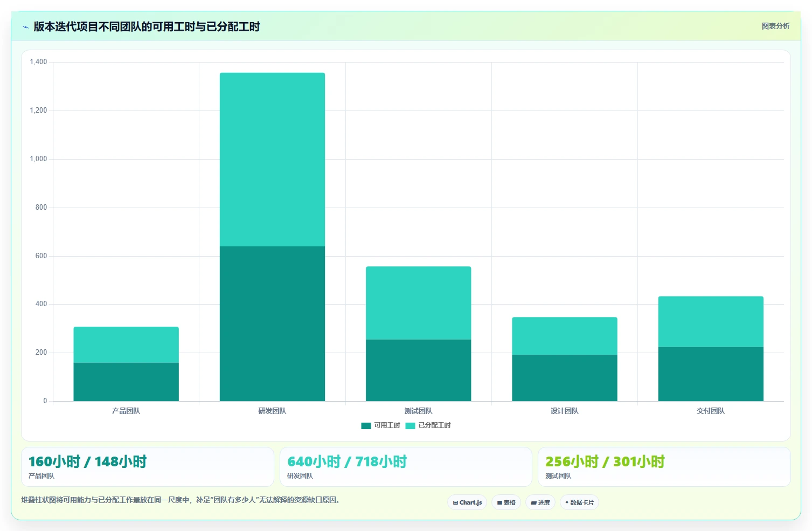Screen dimensions: 812x531
Task: Click the 图表分析 label in header
Action: (775, 26)
